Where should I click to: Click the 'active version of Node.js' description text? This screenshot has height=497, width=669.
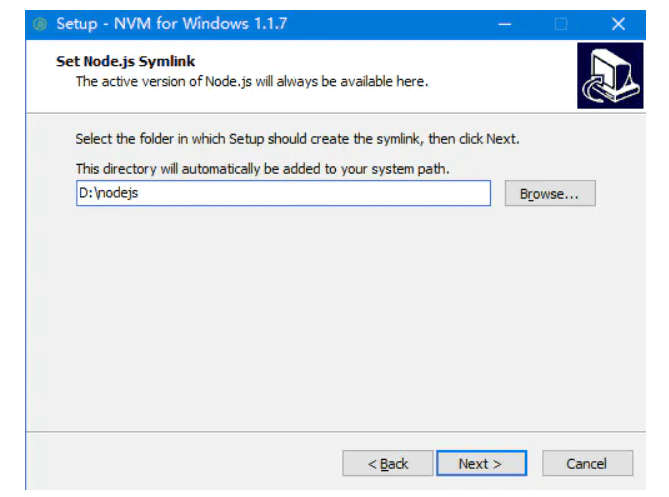coord(252,81)
